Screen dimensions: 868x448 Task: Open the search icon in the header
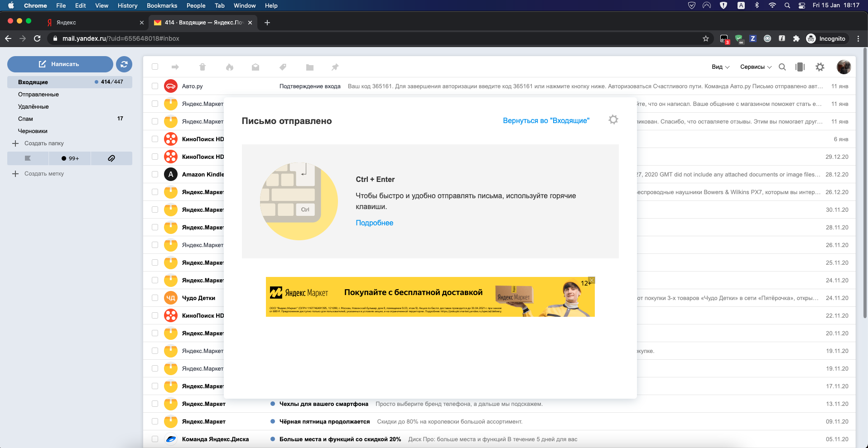click(782, 67)
